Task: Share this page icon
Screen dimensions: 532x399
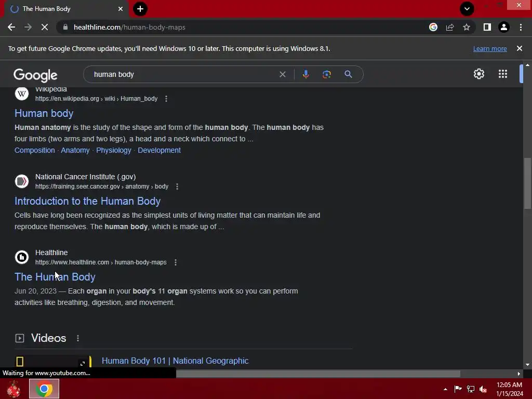Action: pyautogui.click(x=450, y=27)
